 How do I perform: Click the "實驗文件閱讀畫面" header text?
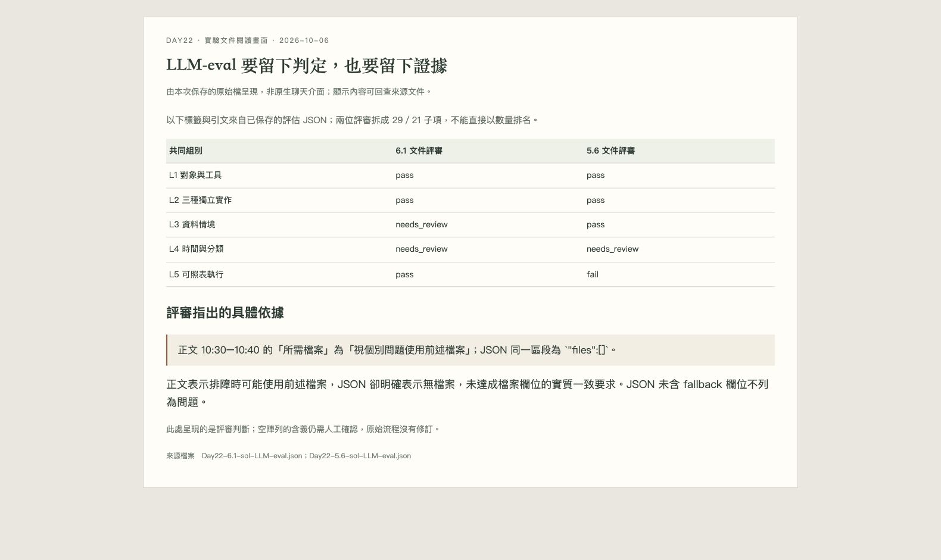pos(236,40)
